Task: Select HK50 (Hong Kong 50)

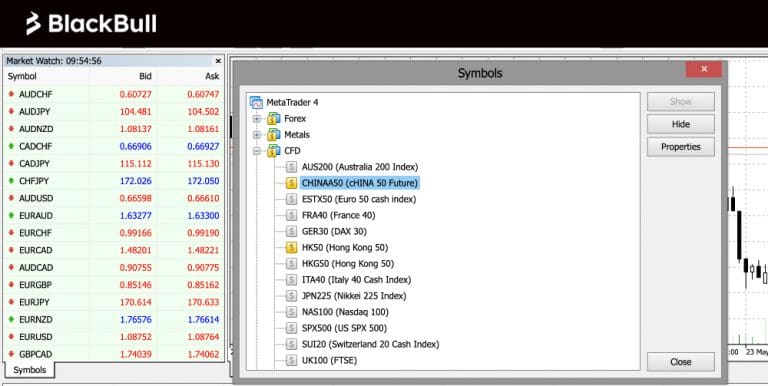Action: tap(344, 247)
